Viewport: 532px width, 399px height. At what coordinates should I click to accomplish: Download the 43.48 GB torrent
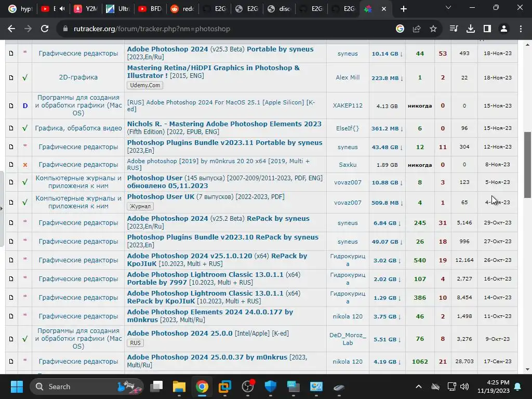pos(387,147)
